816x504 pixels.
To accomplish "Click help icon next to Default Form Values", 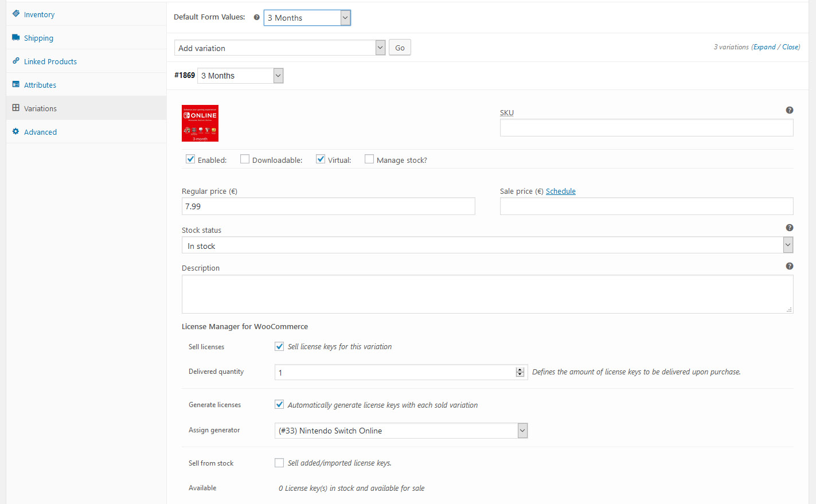I will 256,17.
